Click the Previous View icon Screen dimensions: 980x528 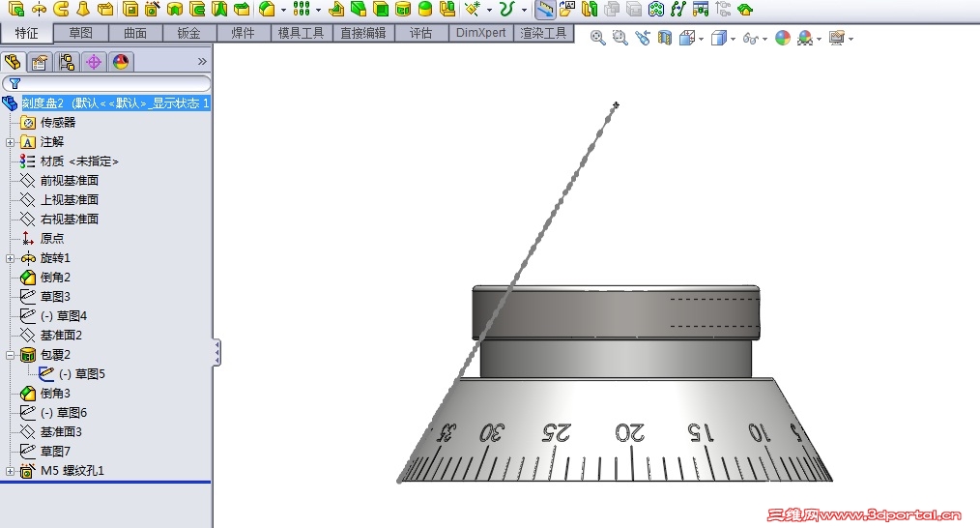[643, 38]
